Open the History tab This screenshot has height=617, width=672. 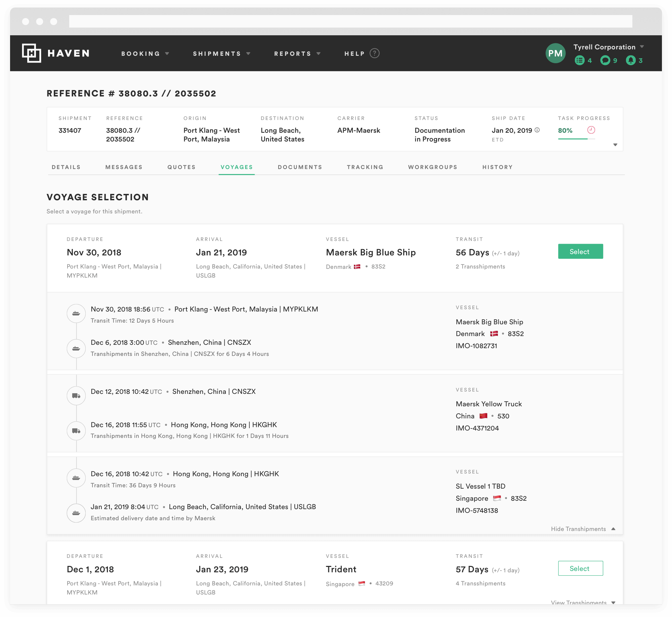click(x=498, y=167)
